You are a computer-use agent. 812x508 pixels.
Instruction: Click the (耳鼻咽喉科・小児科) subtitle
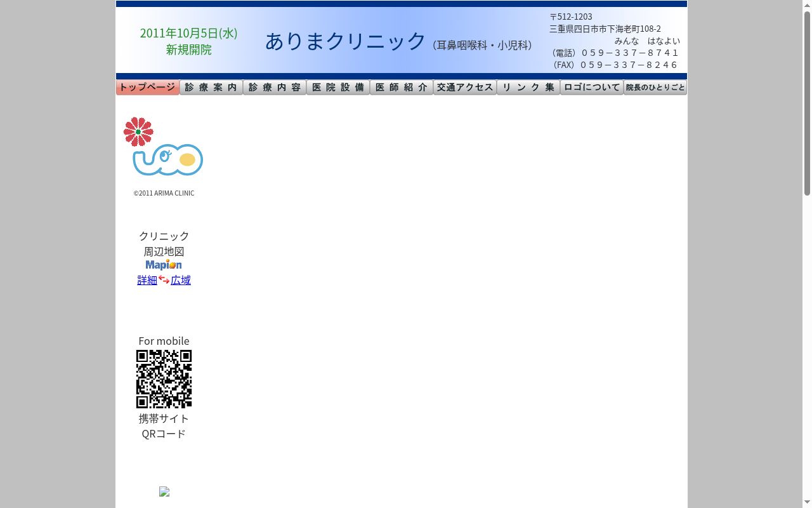click(x=482, y=45)
